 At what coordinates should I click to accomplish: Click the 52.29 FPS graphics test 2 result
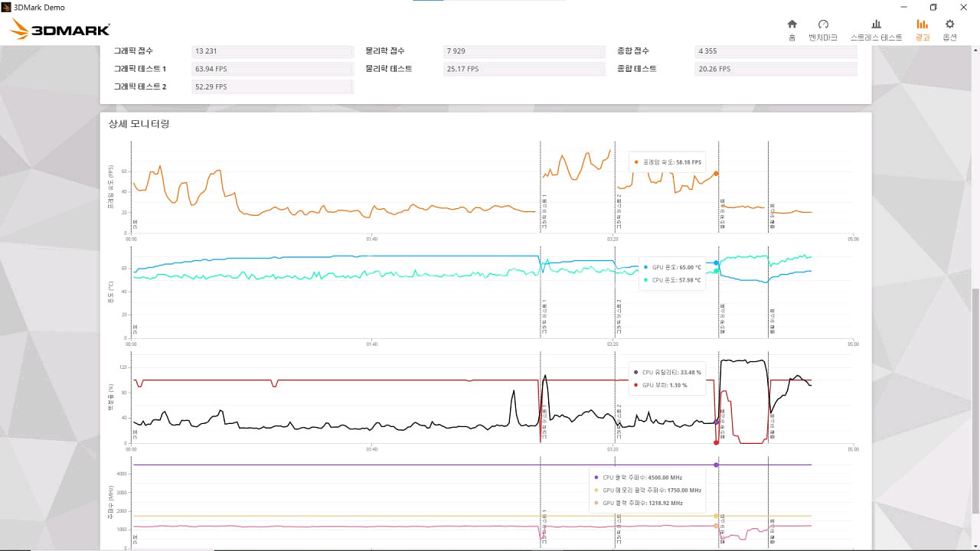(x=273, y=86)
